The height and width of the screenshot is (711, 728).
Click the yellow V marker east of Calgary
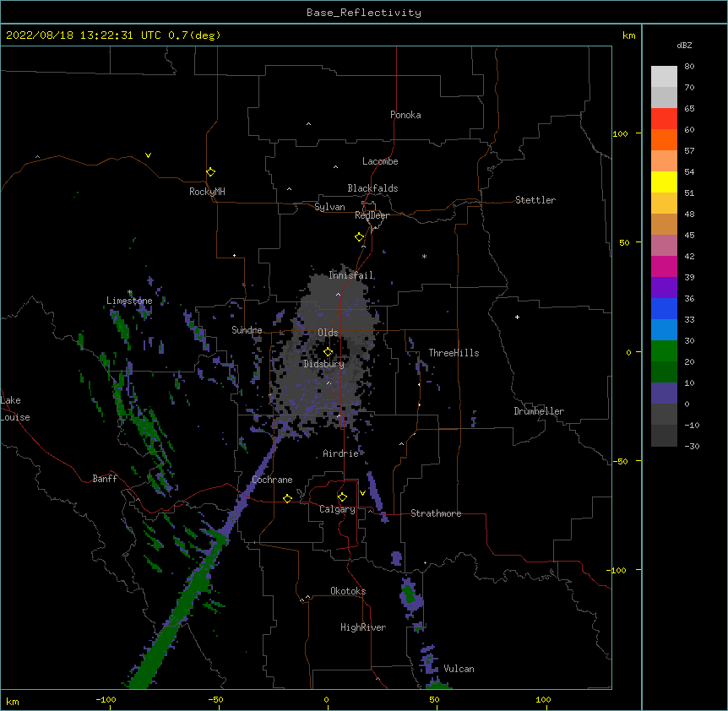pyautogui.click(x=362, y=493)
